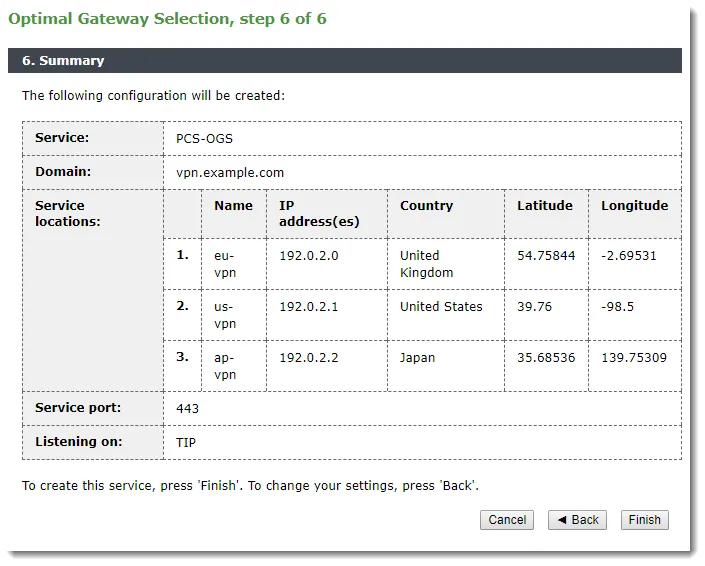The height and width of the screenshot is (566, 705).
Task: Click row number 1. in locations table
Action: [x=182, y=255]
